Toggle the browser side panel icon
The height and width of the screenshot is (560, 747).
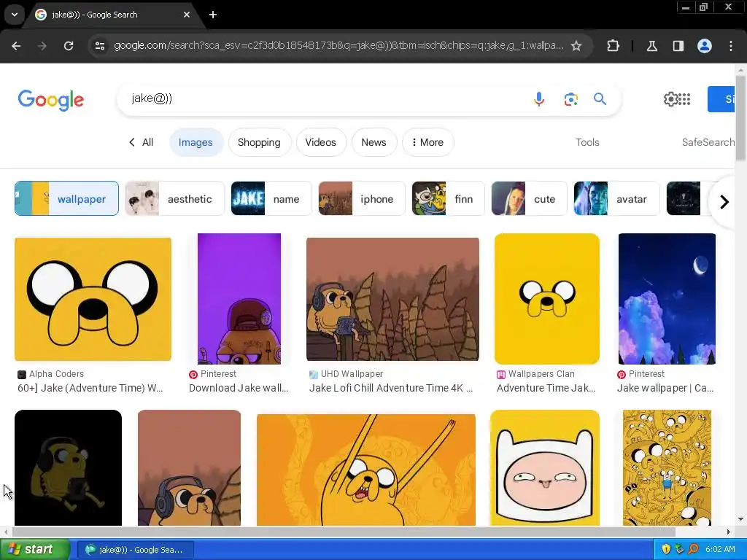(x=678, y=46)
